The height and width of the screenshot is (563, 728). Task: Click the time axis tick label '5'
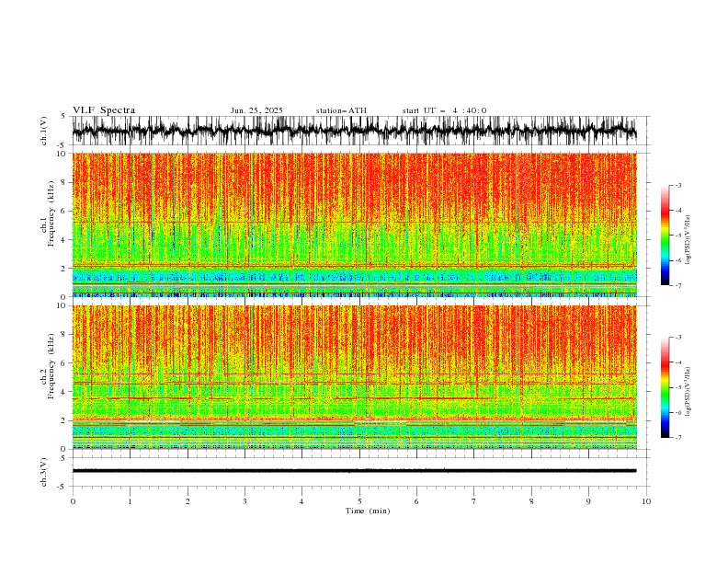click(359, 501)
